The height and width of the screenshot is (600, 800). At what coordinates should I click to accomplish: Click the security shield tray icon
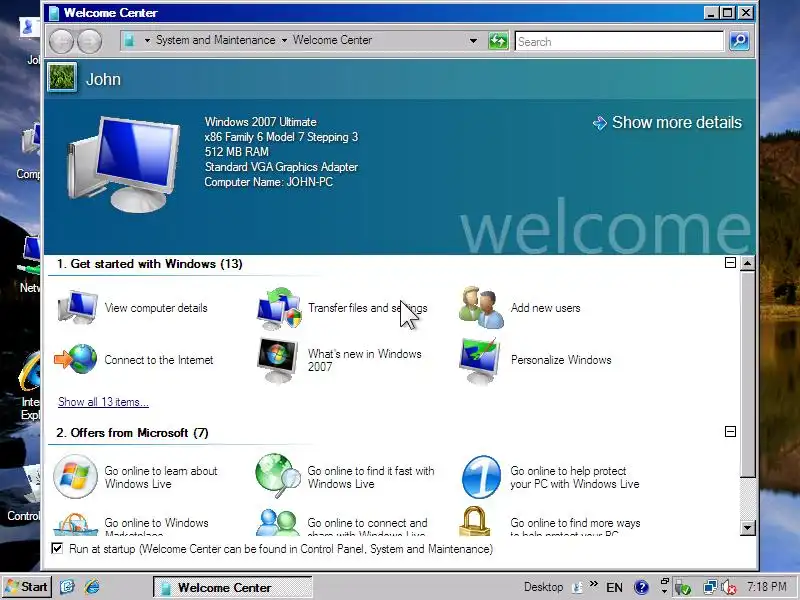coord(683,588)
